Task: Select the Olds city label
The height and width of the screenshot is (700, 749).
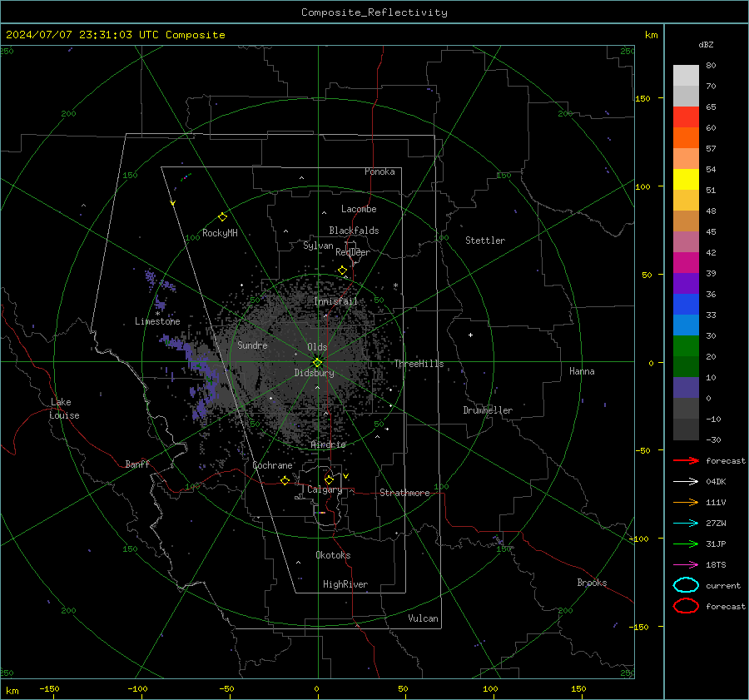Action: click(317, 347)
